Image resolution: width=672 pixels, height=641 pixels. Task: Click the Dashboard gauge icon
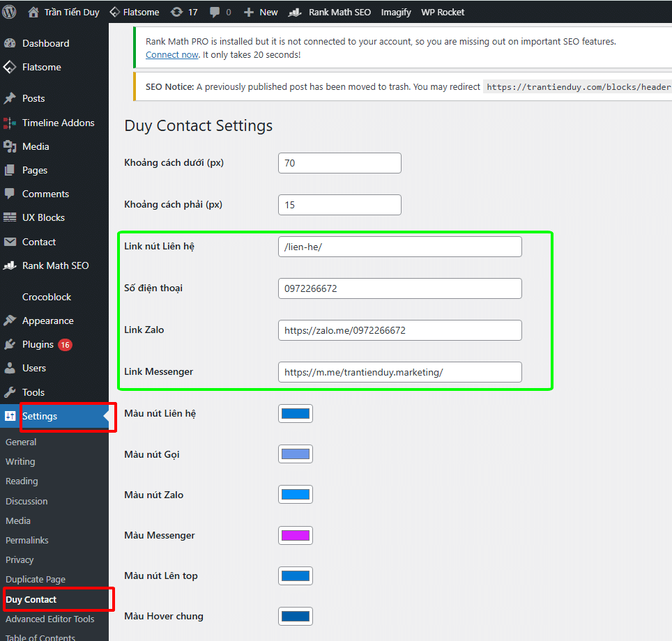tap(10, 43)
